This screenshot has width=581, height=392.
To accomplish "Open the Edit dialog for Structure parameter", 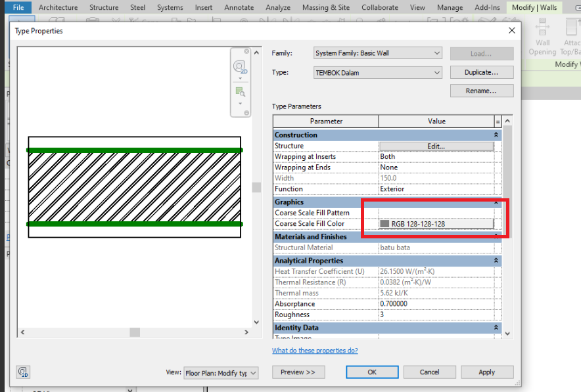I will (x=436, y=145).
